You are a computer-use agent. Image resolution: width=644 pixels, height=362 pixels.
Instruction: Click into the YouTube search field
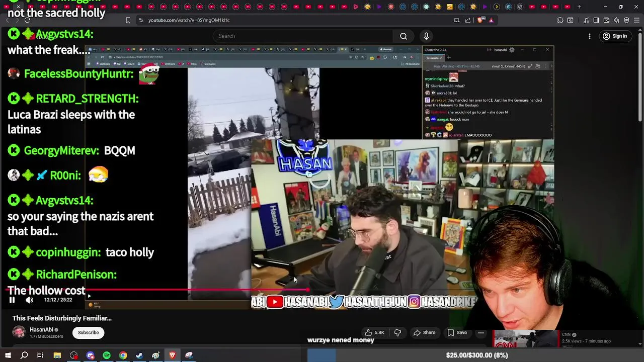point(302,36)
